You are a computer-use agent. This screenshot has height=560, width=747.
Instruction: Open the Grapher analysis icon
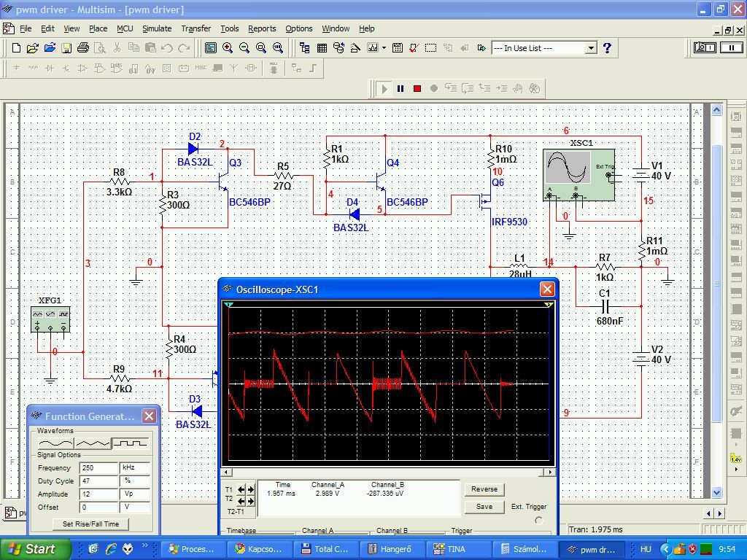coord(373,48)
